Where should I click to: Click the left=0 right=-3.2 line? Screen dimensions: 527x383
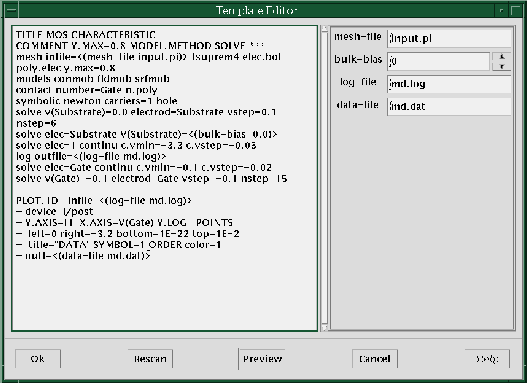point(128,234)
